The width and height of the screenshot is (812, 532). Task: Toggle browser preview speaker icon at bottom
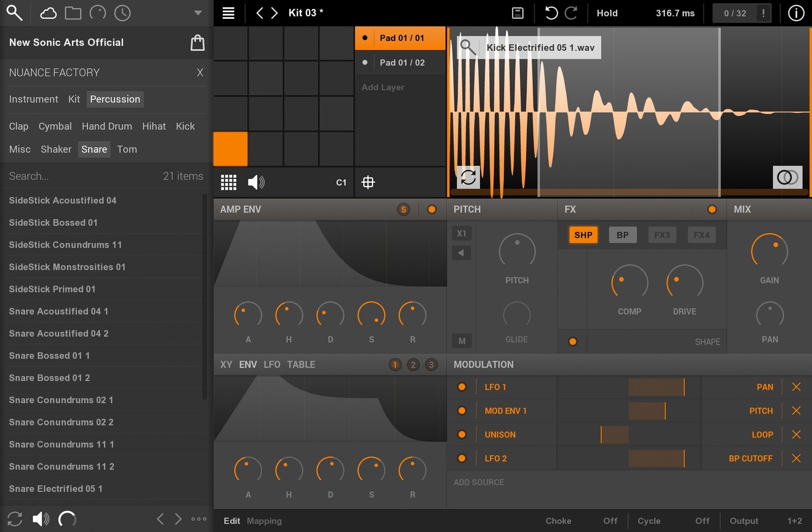tap(41, 519)
